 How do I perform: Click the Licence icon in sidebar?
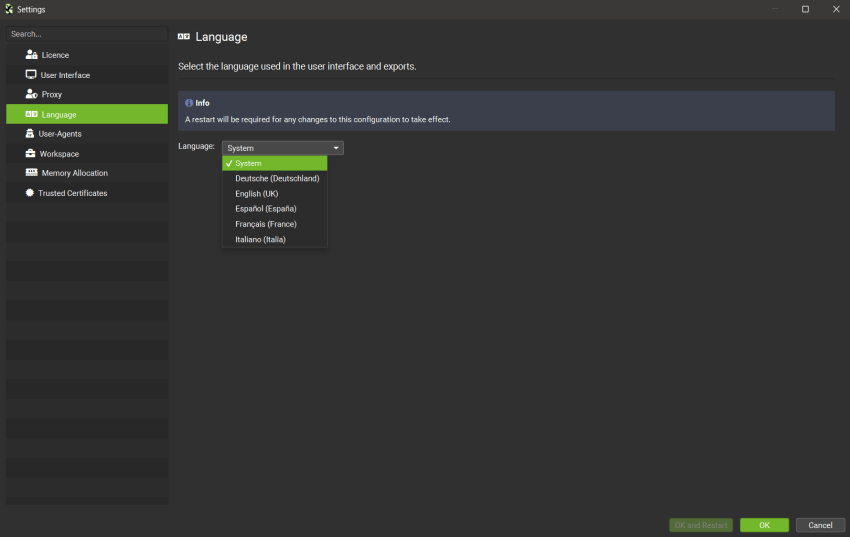coord(32,55)
